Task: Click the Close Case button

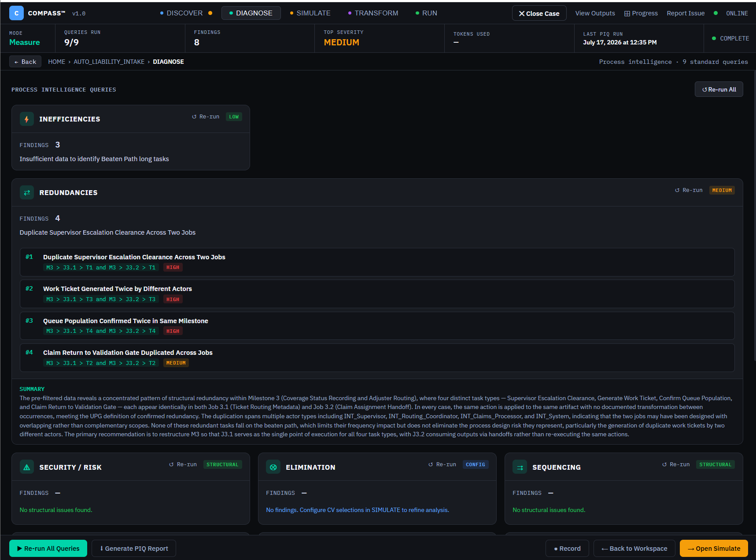Action: click(x=539, y=13)
